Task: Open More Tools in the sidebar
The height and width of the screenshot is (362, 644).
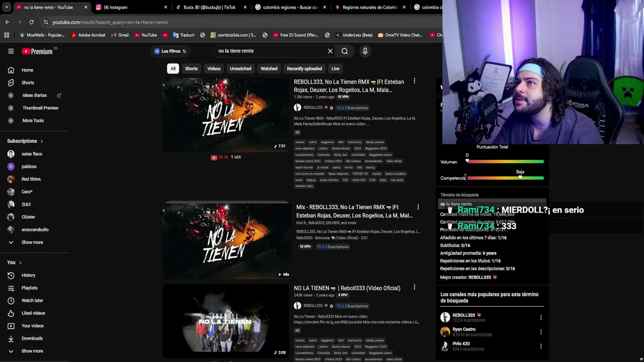Action: pyautogui.click(x=34, y=121)
